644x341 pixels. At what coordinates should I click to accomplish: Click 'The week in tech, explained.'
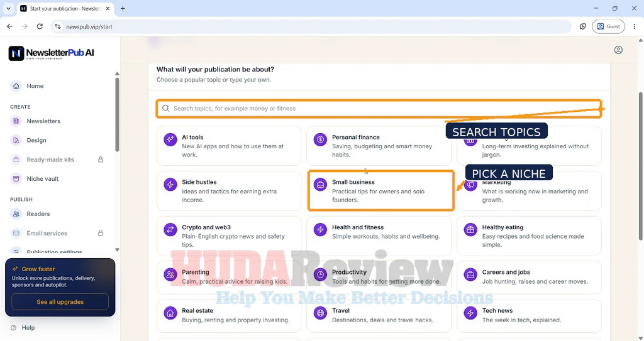pyautogui.click(x=521, y=320)
